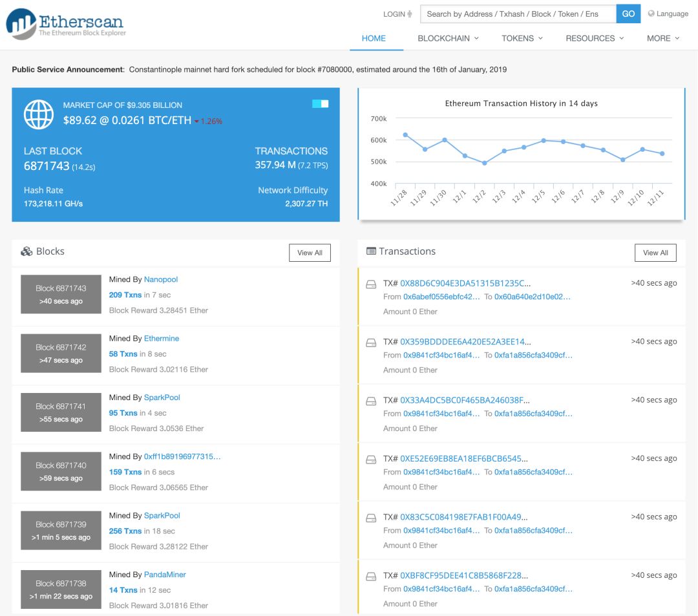
Task: Open the 14 Txns link
Action: tap(123, 590)
